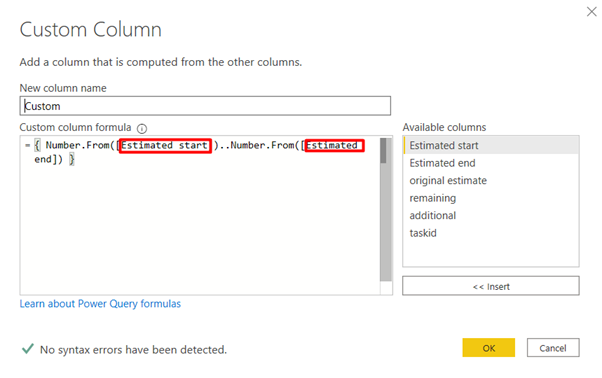Click first Number.From in the formula
This screenshot has height=378, width=602.
tap(78, 145)
